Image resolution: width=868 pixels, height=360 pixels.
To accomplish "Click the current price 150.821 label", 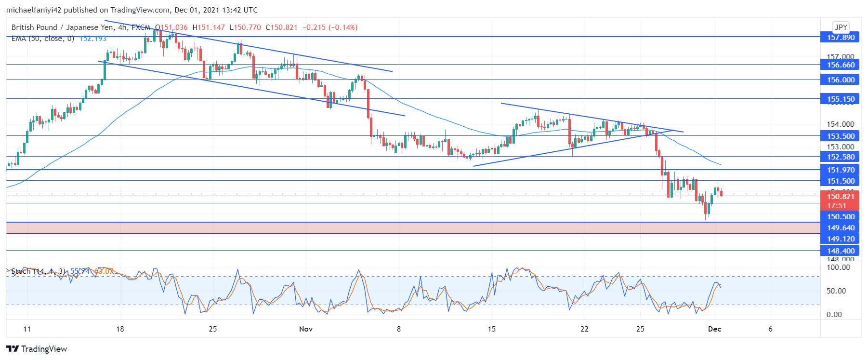I will (x=840, y=196).
